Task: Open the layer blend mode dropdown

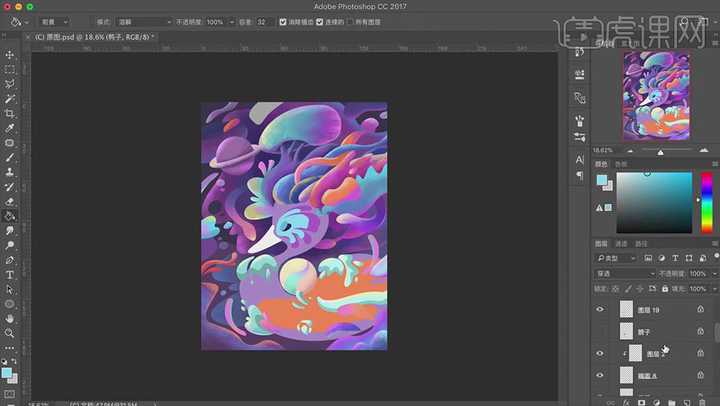Action: pyautogui.click(x=624, y=274)
